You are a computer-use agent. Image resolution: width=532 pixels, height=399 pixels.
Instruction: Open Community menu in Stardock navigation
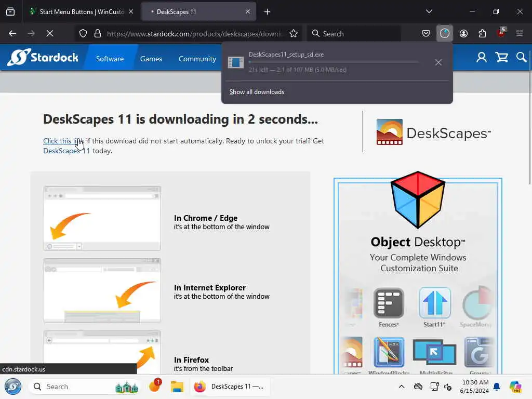(x=197, y=59)
